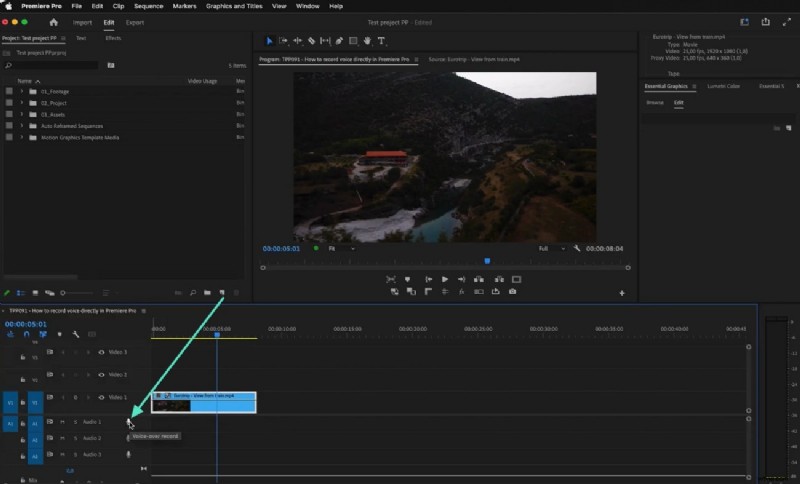Switch to the Source monitor tab
Screen dimensions: 800x484
coord(474,59)
